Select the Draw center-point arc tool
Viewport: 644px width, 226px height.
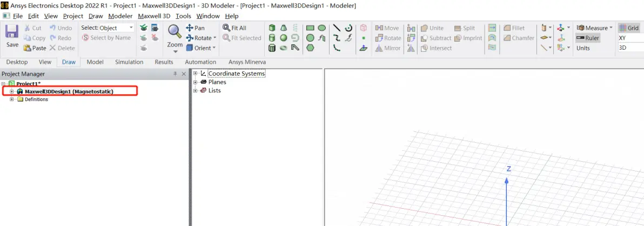tap(348, 28)
